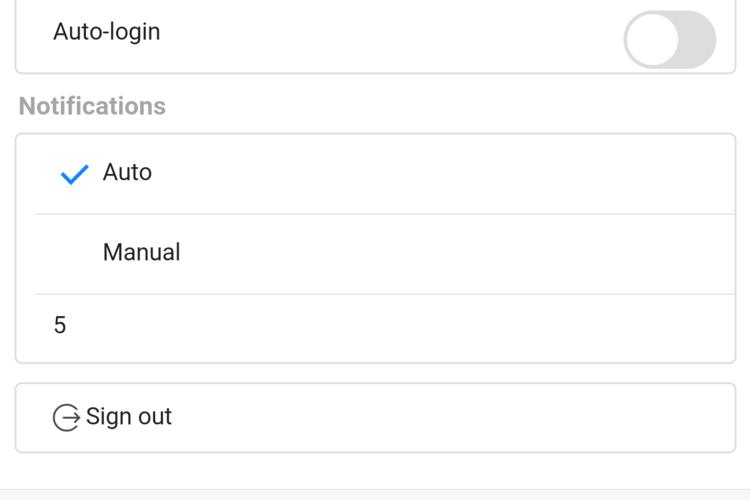Click the blue checkmark beside Auto
This screenshot has width=750, height=500.
(74, 174)
